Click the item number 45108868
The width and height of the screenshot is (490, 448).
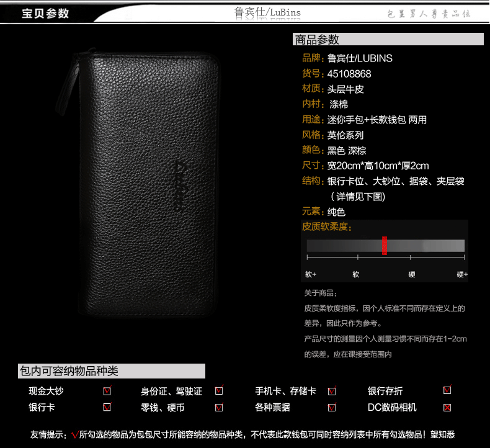click(349, 74)
